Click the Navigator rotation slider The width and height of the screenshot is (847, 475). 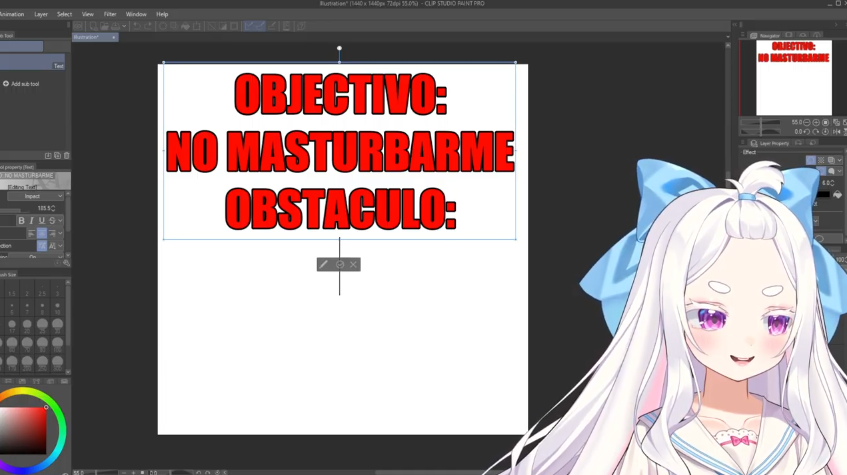click(760, 132)
